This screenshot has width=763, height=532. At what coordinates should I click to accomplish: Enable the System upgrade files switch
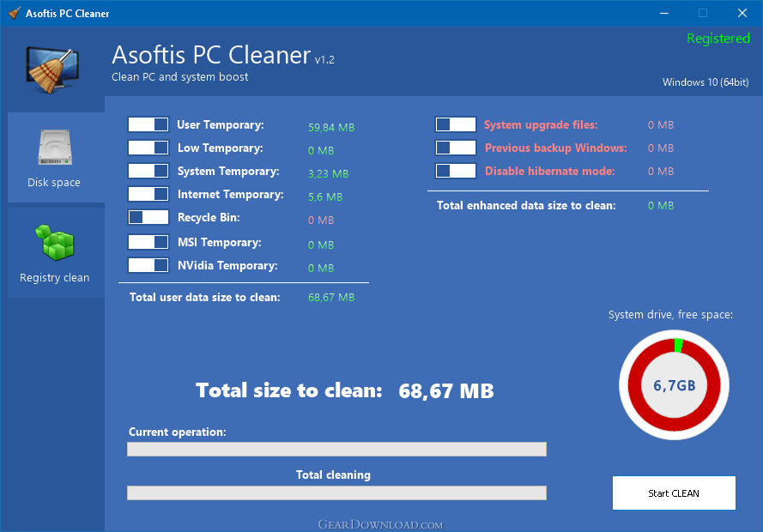[x=456, y=124]
